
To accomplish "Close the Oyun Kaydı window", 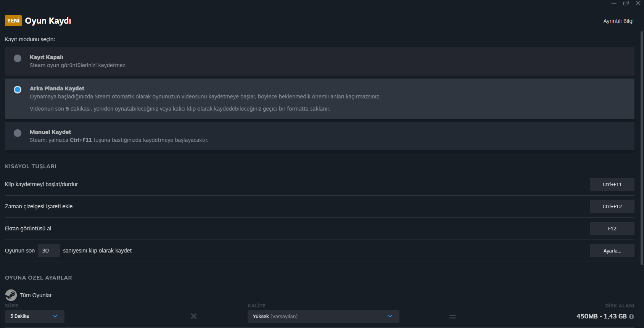I will click(638, 3).
